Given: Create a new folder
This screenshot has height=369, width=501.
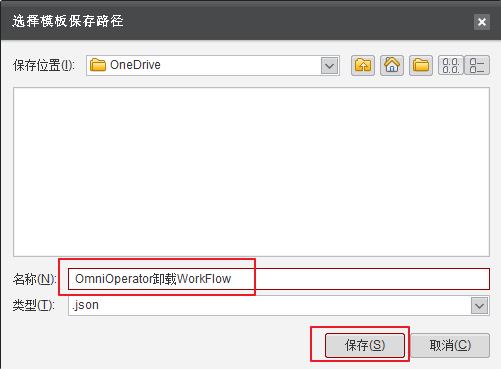Looking at the screenshot, I should point(421,65).
